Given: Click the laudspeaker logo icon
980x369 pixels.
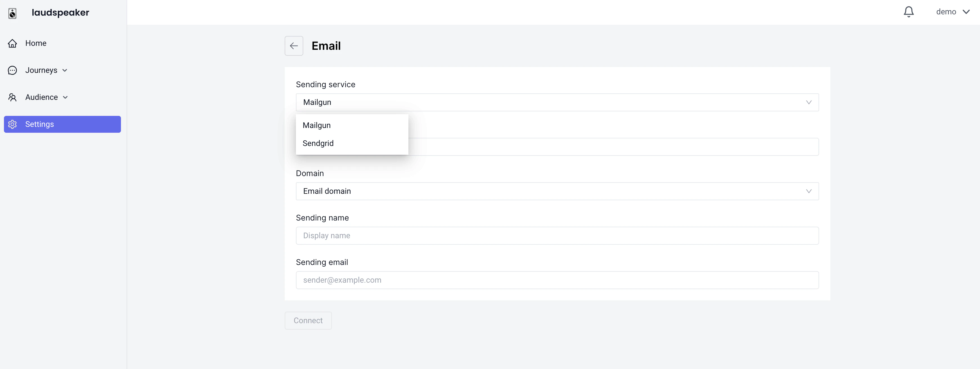Looking at the screenshot, I should 13,13.
